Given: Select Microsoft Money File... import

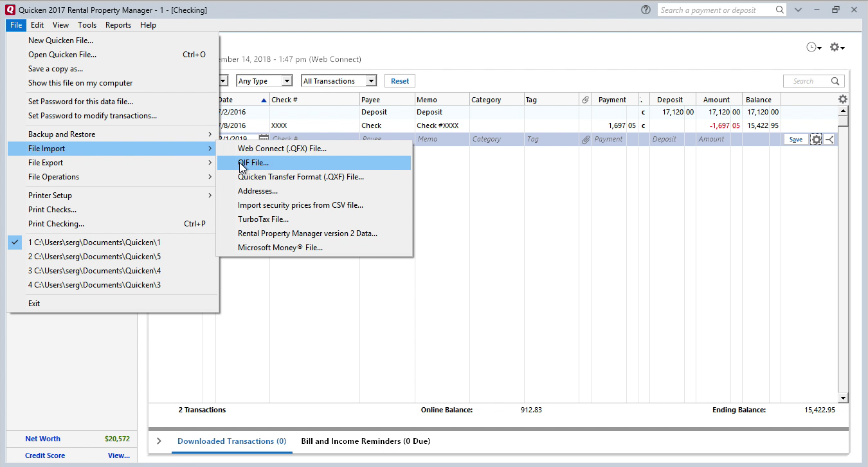Looking at the screenshot, I should pyautogui.click(x=314, y=248).
